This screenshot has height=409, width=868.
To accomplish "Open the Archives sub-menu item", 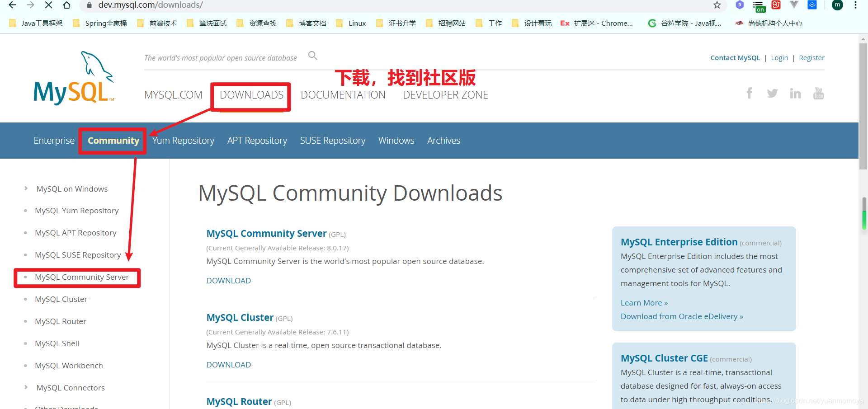I will 444,141.
